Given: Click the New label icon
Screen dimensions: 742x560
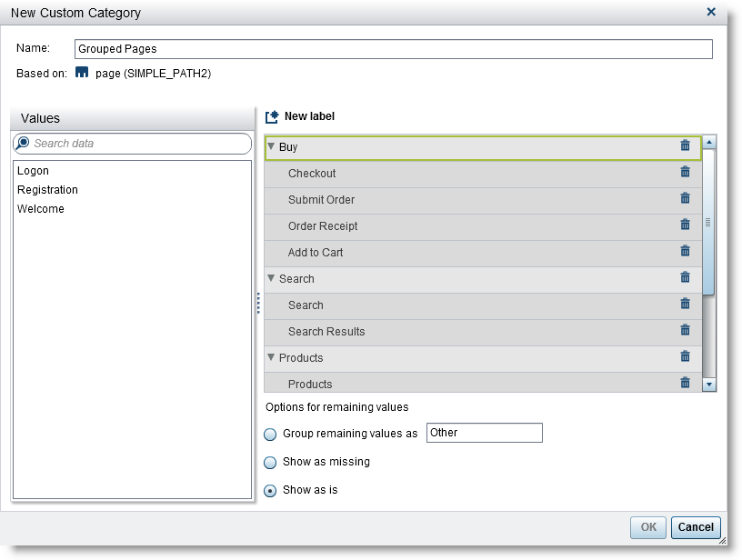Looking at the screenshot, I should (x=272, y=116).
